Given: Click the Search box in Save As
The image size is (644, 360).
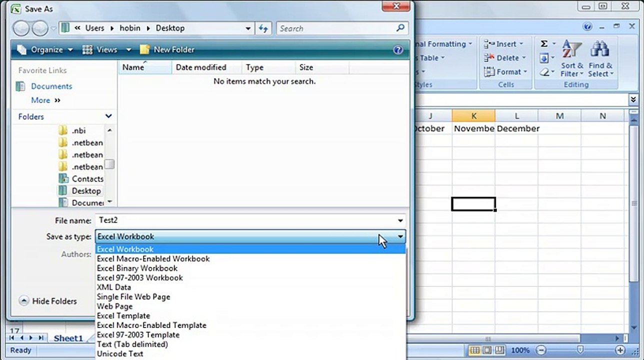Looking at the screenshot, I should pos(336,28).
